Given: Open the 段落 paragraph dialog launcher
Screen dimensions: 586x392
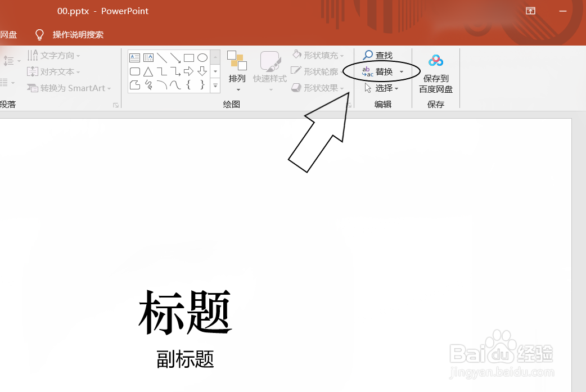Looking at the screenshot, I should point(116,105).
